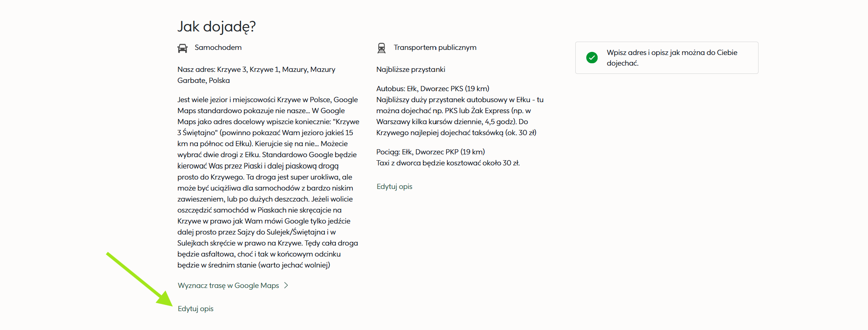Select the "Samochodem" section label
The image size is (868, 330).
click(x=218, y=48)
